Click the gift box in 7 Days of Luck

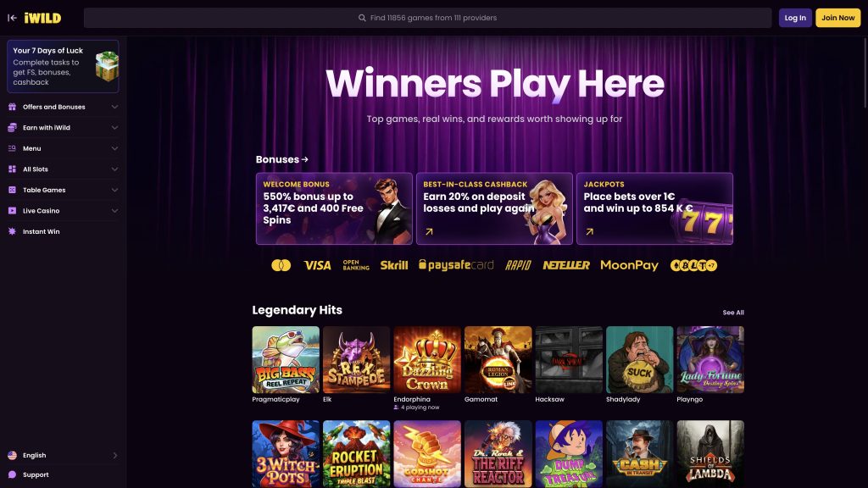pos(107,66)
